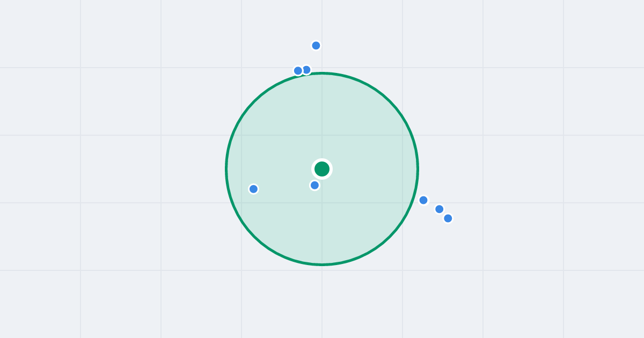Viewport: 644px width, 338px height.
Task: Click the blue dot farthest right of the circle
Action: (x=448, y=218)
